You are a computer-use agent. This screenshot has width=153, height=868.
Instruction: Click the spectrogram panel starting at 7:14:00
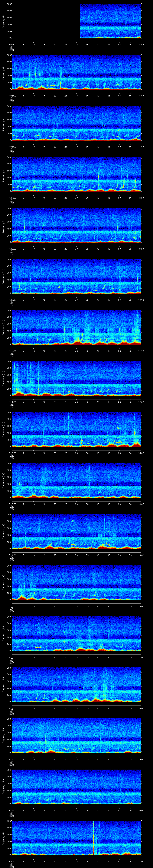(77, 531)
